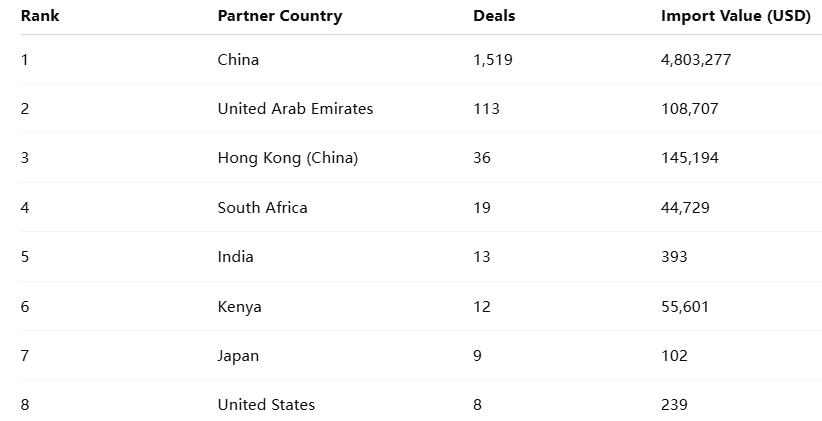Click the Deals column header
The image size is (822, 421).
click(x=494, y=16)
